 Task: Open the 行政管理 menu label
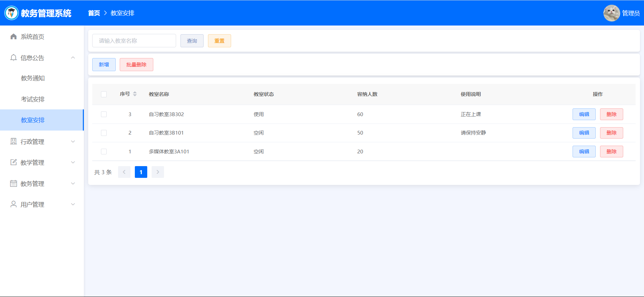pos(32,142)
